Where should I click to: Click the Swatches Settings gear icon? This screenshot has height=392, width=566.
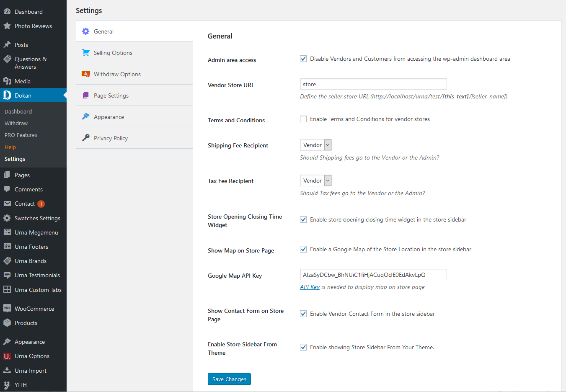click(7, 218)
